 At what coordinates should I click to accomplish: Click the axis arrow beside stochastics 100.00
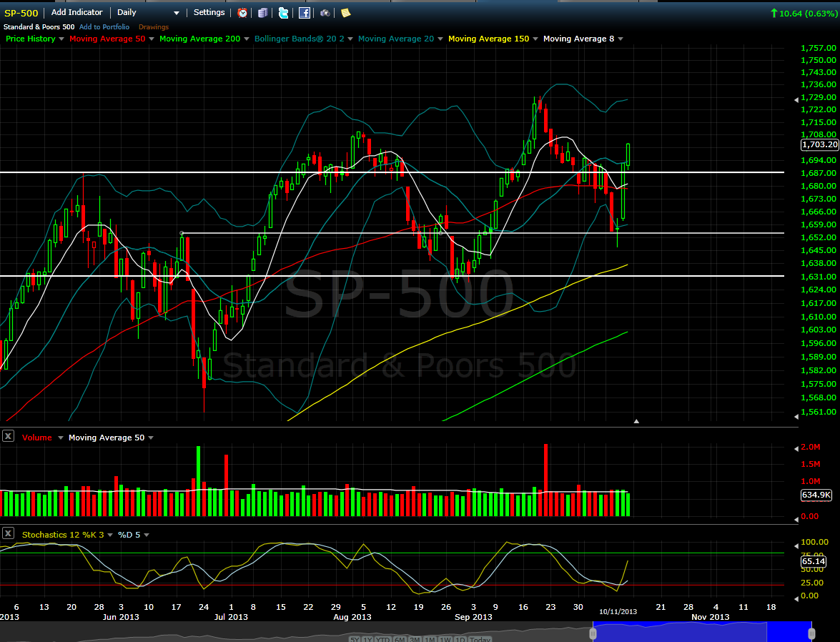pyautogui.click(x=796, y=545)
